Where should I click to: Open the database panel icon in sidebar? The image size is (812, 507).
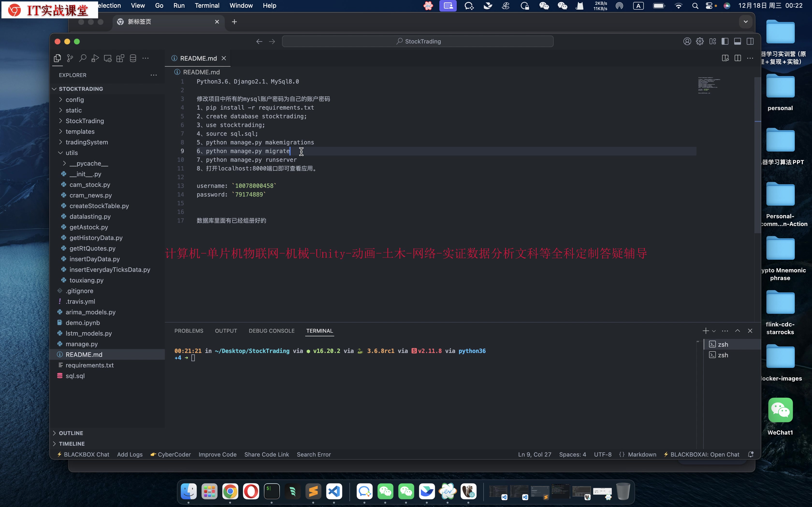(132, 58)
